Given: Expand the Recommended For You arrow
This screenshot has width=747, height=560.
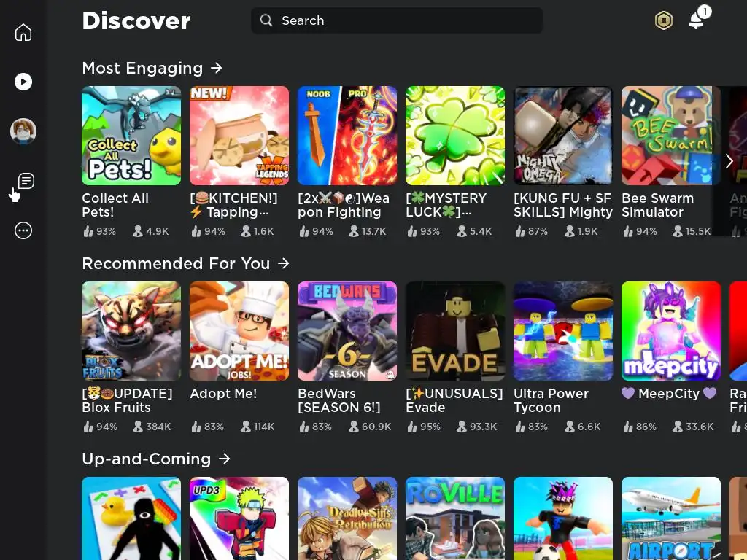Looking at the screenshot, I should 284,263.
